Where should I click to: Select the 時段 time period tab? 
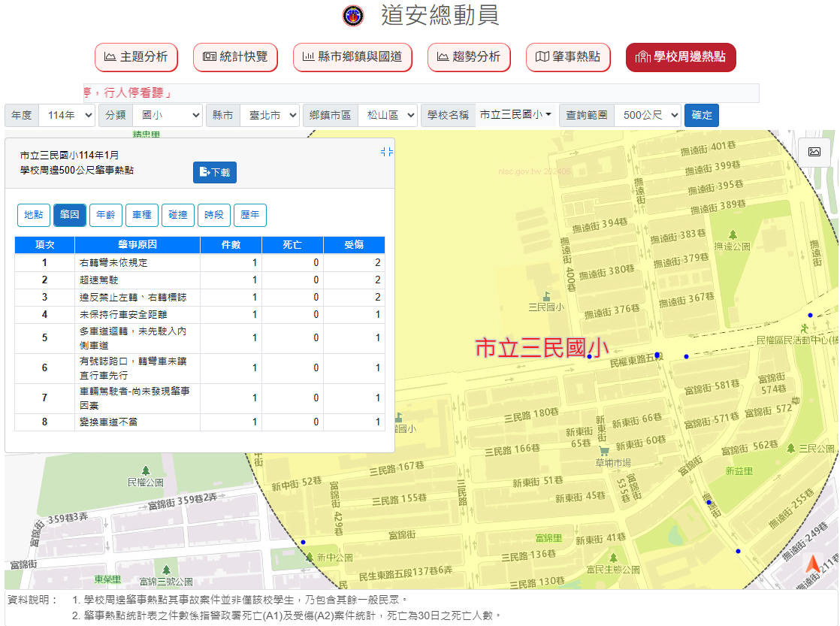click(x=214, y=215)
